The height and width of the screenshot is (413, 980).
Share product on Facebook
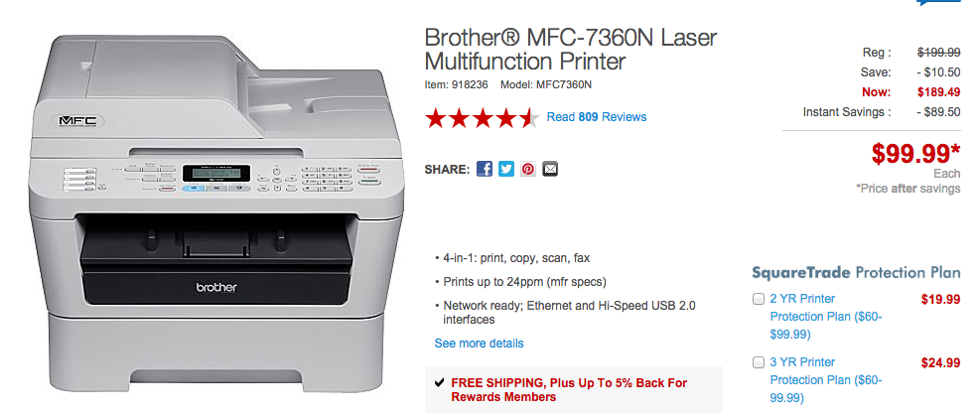click(485, 169)
